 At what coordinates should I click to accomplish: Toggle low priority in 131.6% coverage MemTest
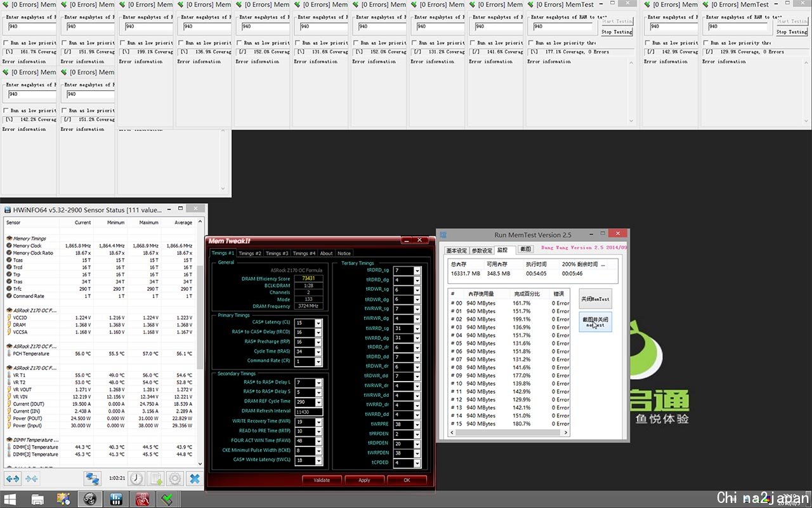click(x=298, y=43)
